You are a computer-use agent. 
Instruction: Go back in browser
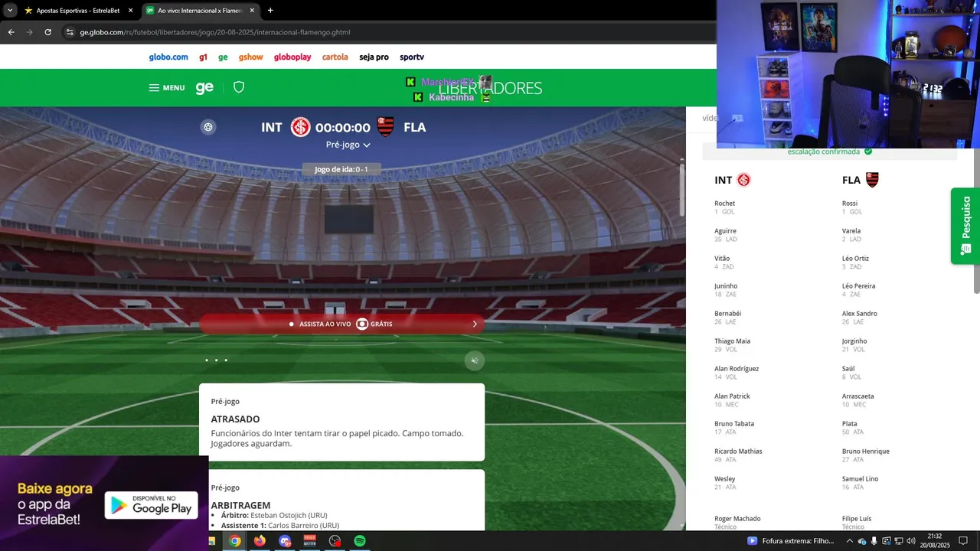11,32
